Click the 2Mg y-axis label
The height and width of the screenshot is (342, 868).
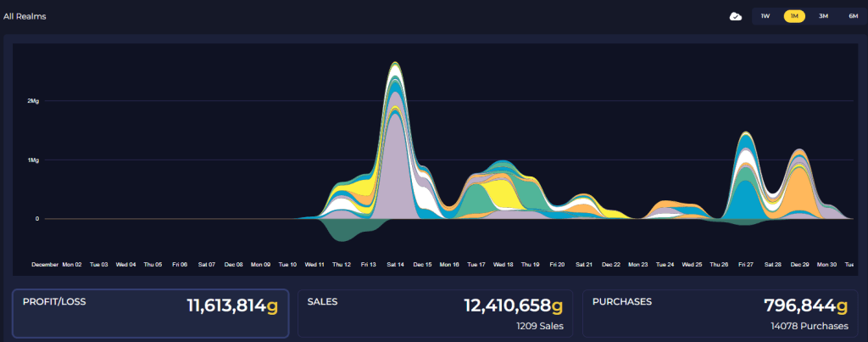(x=33, y=101)
